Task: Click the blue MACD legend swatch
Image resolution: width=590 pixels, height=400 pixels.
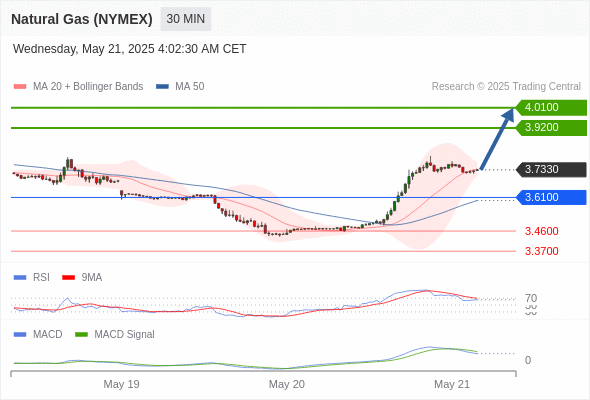Action: tap(20, 335)
